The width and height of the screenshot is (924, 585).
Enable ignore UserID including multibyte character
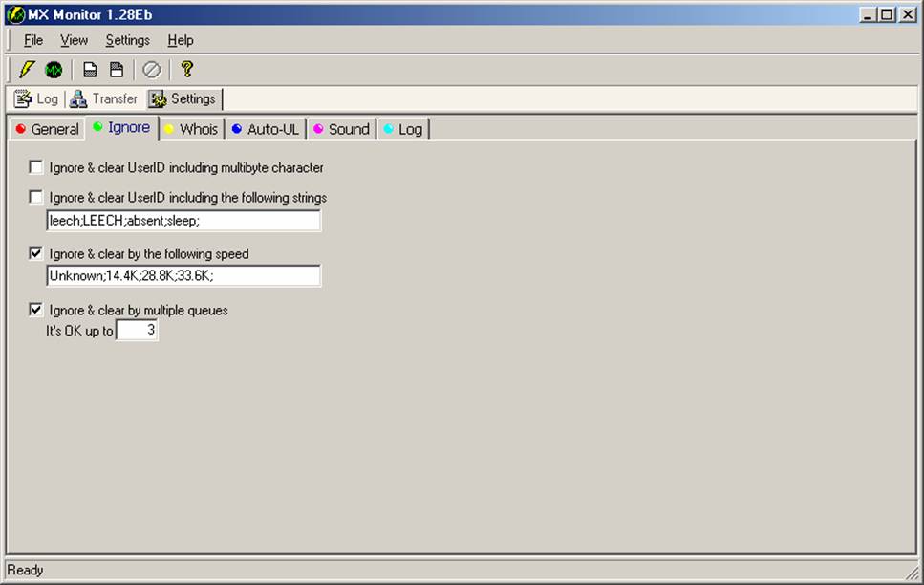click(x=36, y=168)
